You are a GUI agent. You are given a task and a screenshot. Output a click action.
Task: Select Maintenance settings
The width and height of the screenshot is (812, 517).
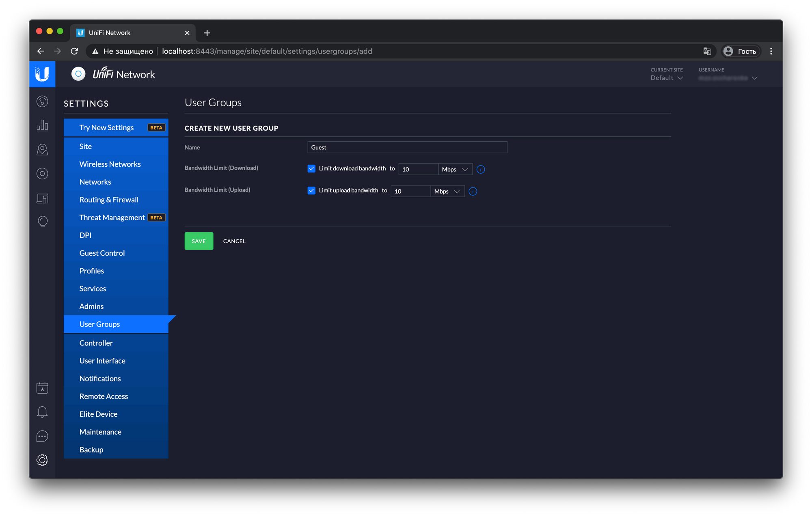(x=116, y=432)
